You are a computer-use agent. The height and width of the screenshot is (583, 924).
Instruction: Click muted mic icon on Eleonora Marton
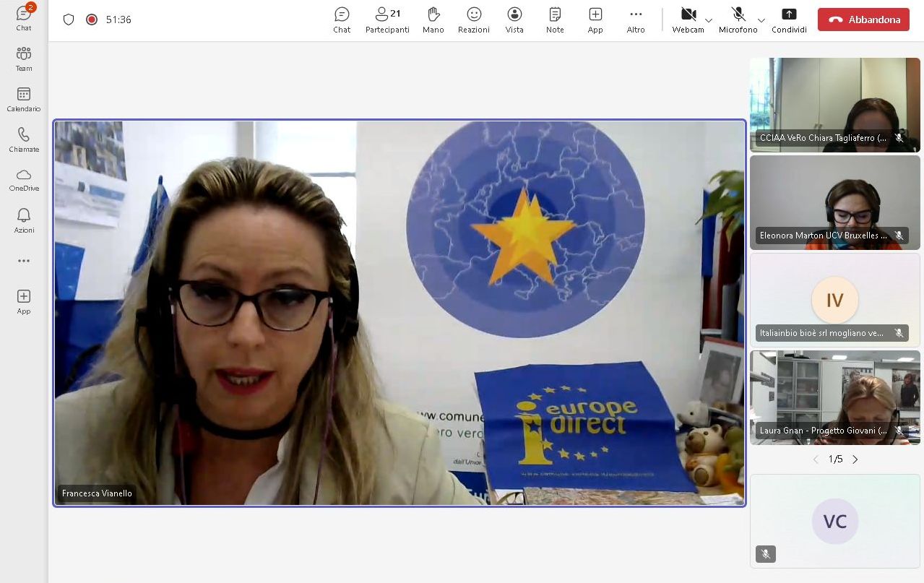coord(899,236)
